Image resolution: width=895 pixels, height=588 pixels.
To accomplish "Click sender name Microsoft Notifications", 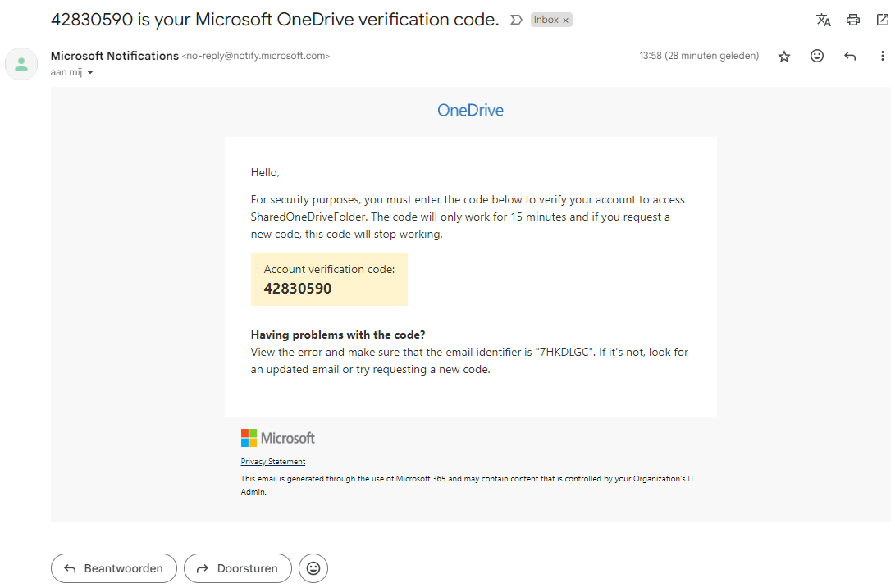I will click(114, 56).
